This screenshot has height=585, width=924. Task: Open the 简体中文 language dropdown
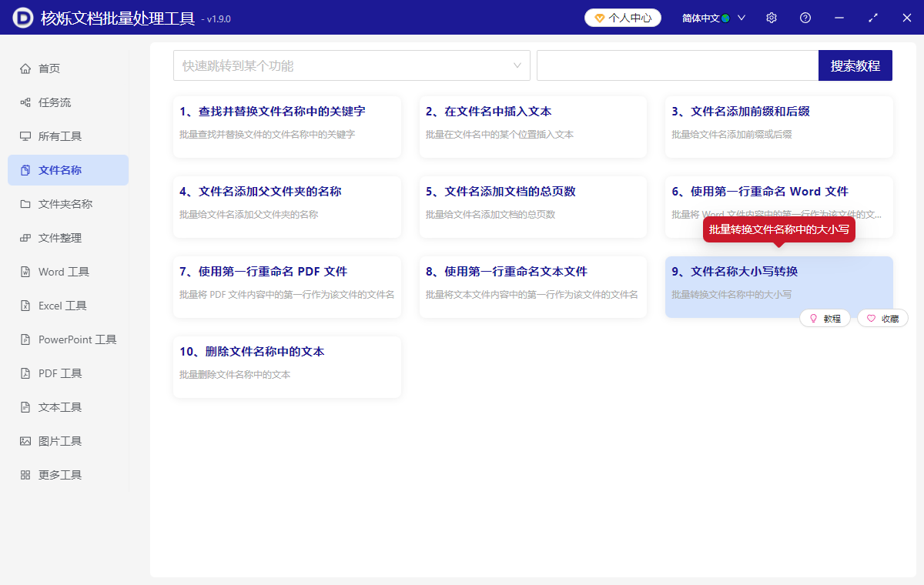coord(714,18)
